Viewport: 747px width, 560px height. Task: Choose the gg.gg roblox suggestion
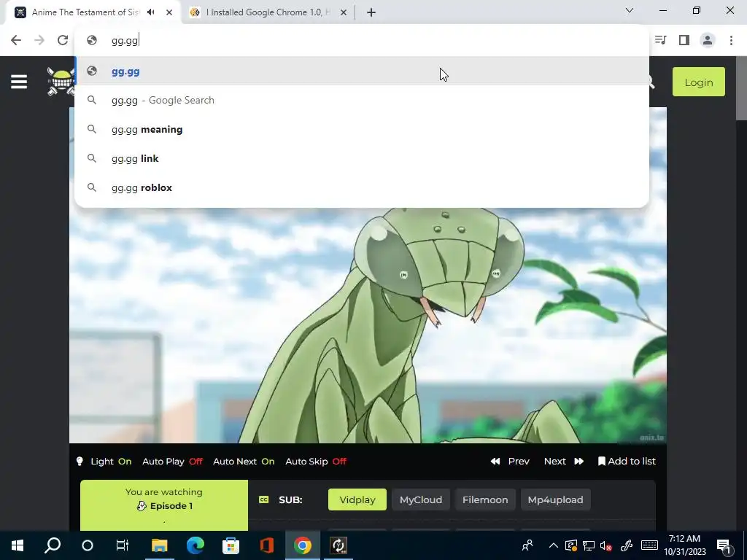(x=362, y=187)
